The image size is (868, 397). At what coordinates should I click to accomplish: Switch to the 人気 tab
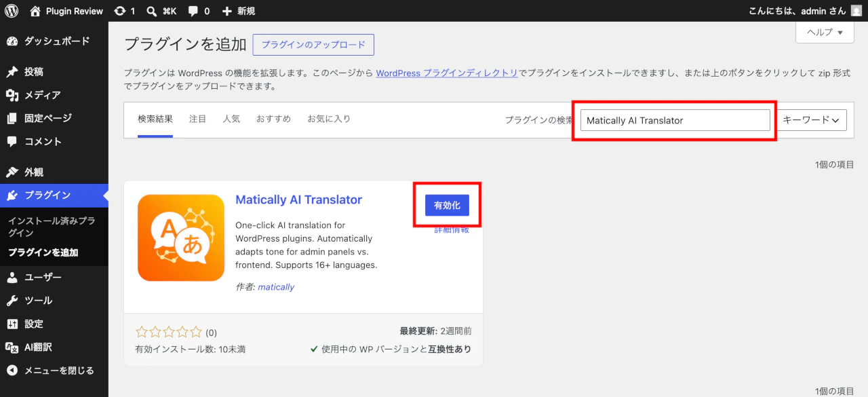coord(231,119)
